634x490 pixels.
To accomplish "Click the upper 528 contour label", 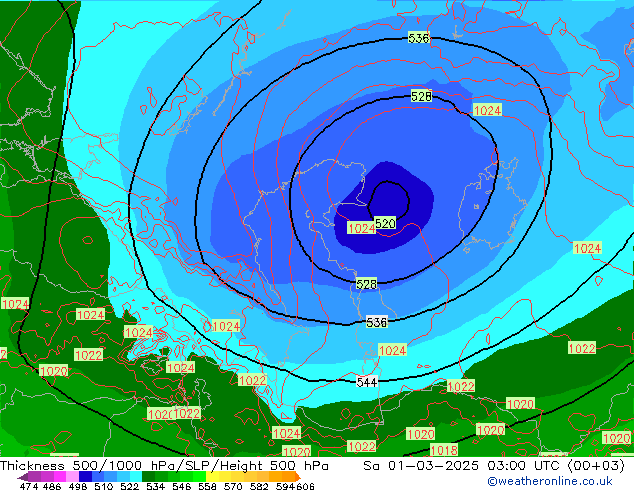I will click(x=421, y=96).
